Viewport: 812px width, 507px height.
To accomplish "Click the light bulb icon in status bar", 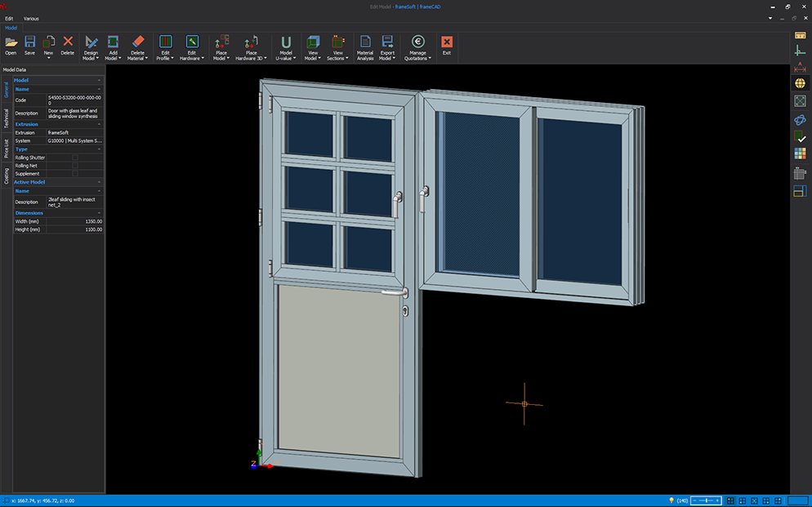I will click(x=671, y=500).
